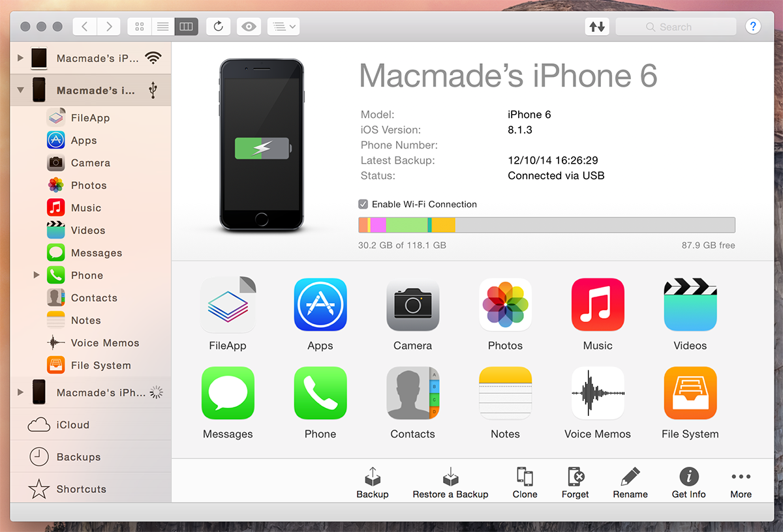783x532 pixels.
Task: Open FileApp icon in main grid
Action: pyautogui.click(x=228, y=305)
